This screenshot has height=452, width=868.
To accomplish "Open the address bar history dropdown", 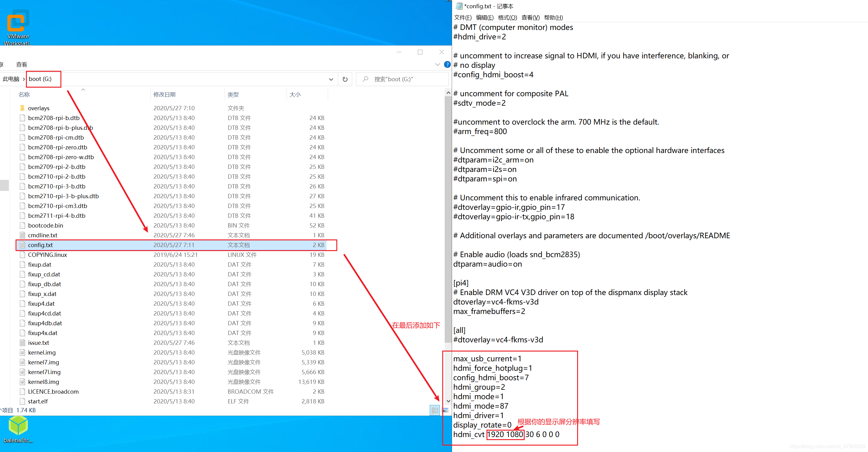I will (331, 79).
